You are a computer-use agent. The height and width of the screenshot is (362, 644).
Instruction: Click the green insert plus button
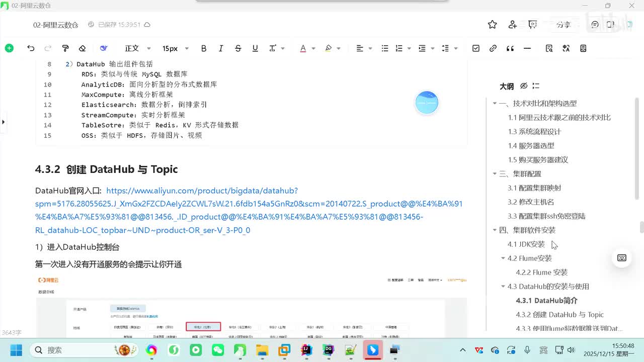point(9,48)
